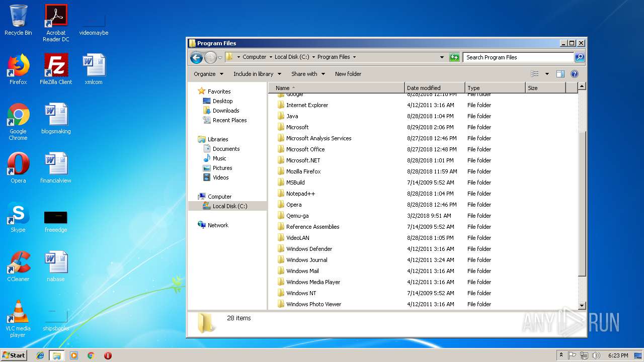Select the xmlcom Word document
Image resolution: width=644 pixels, height=362 pixels.
coord(94,69)
